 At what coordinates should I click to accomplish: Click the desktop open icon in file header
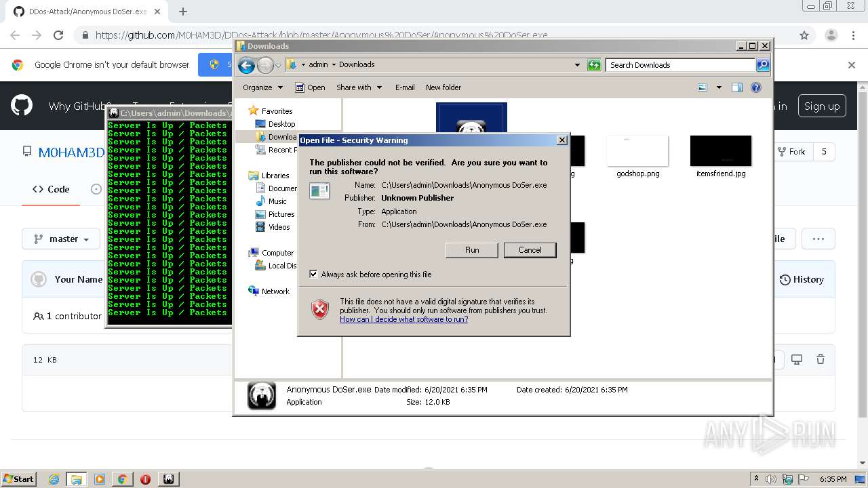pyautogui.click(x=797, y=359)
